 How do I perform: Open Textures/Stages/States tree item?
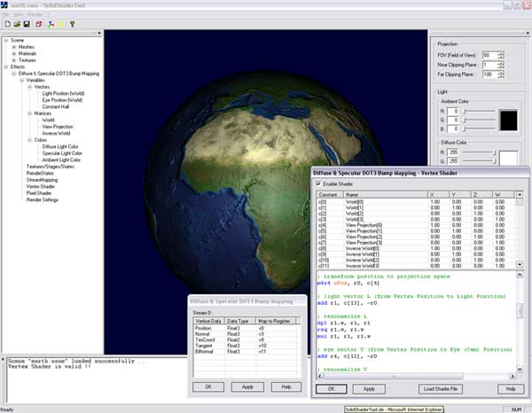tap(51, 166)
